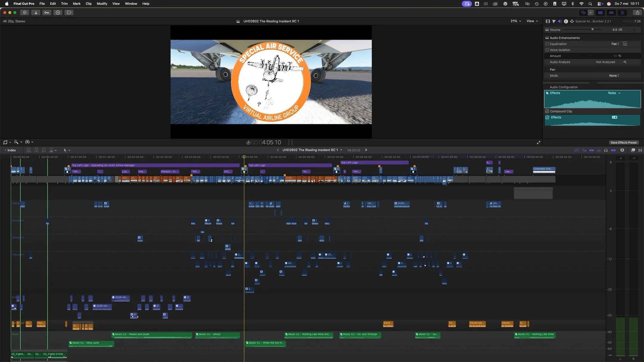Screen dimensions: 644x362
Task: Click the Insert clip icon
Action: [x=36, y=150]
